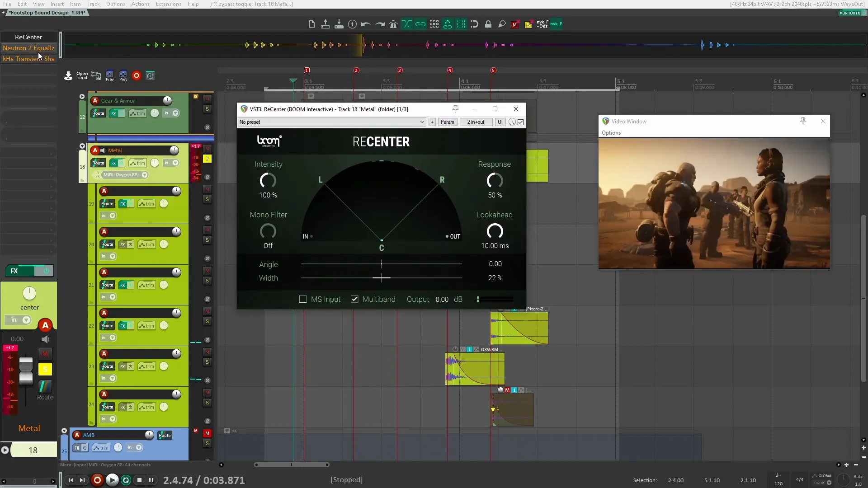Disable the Multiband checkbox
868x488 pixels.
coord(354,299)
